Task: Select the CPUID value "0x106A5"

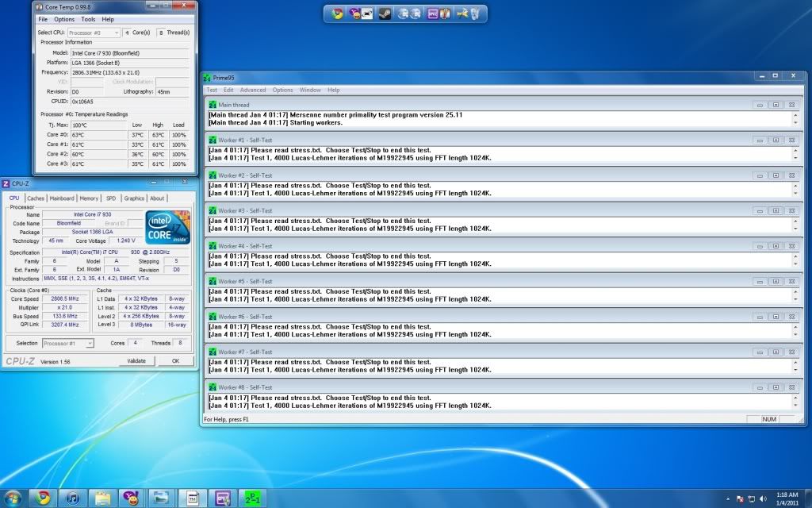Action: pyautogui.click(x=82, y=102)
